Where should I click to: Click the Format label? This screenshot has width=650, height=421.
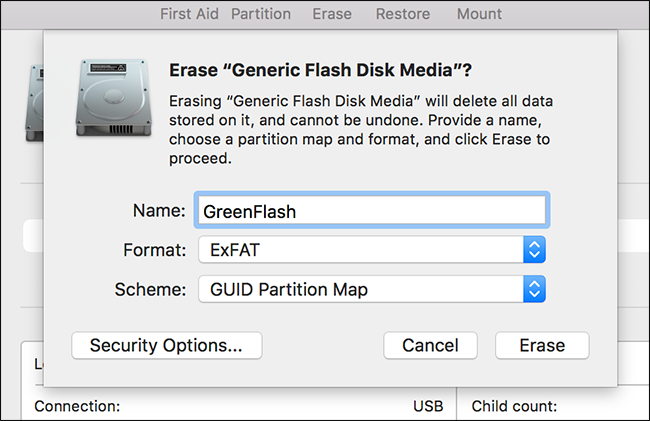(x=154, y=249)
